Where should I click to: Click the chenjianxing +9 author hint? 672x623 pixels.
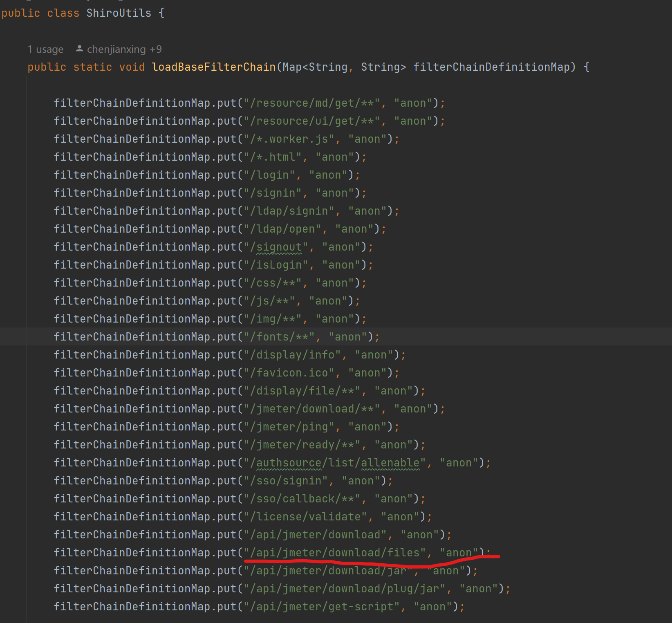point(124,49)
